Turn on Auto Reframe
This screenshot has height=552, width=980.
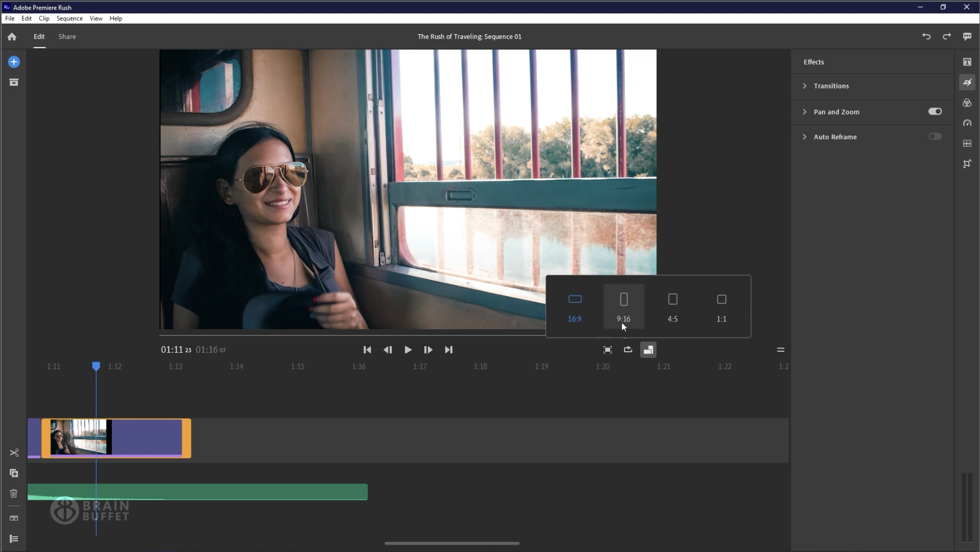(x=935, y=136)
